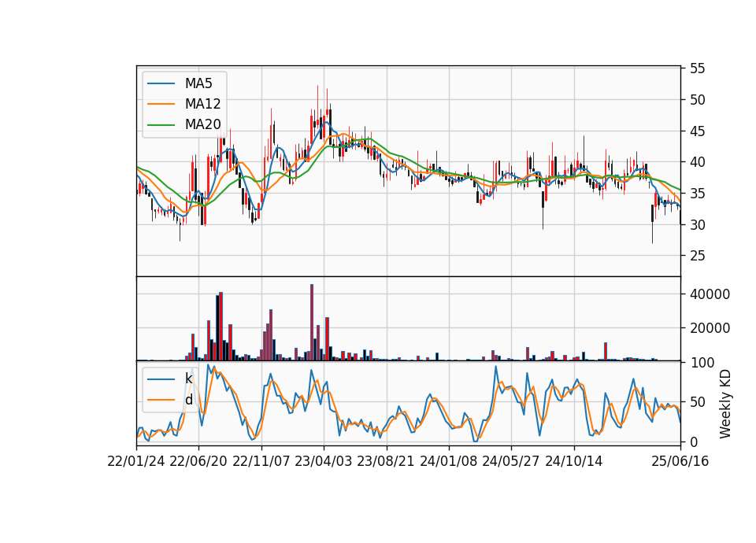The height and width of the screenshot is (543, 756).
Task: Click the MA5 legend label
Action: click(x=198, y=83)
